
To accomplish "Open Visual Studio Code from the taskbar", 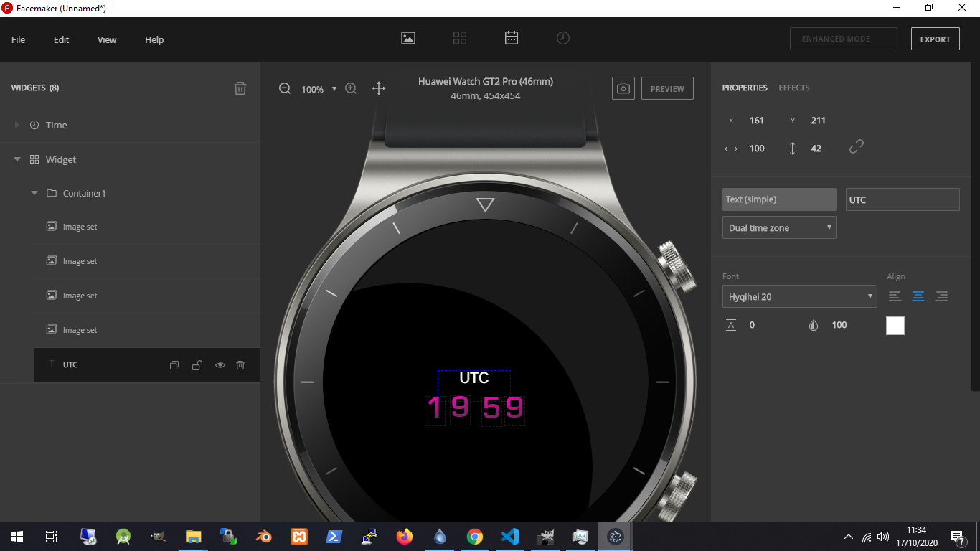I will tap(510, 537).
